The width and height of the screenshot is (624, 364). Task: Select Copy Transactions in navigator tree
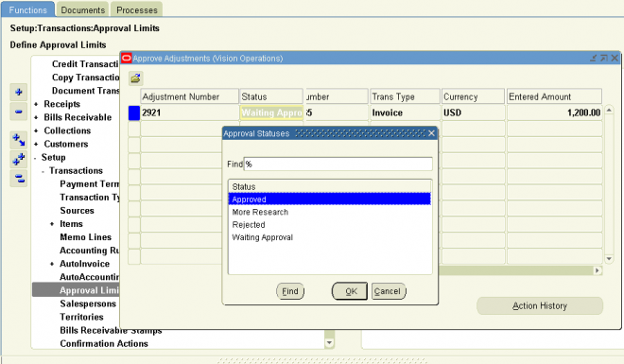[85, 78]
